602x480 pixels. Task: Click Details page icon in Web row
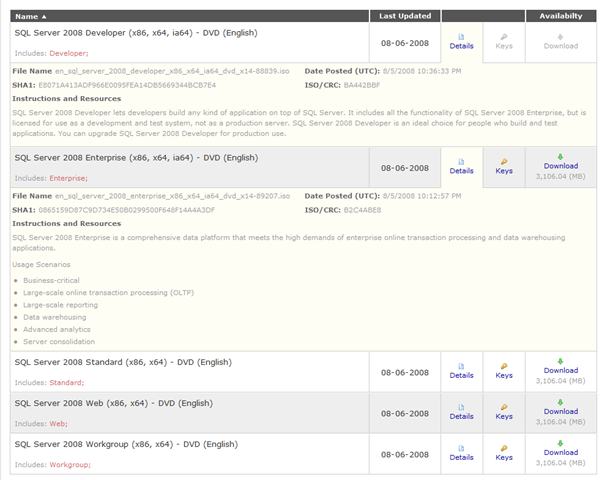[x=461, y=407]
